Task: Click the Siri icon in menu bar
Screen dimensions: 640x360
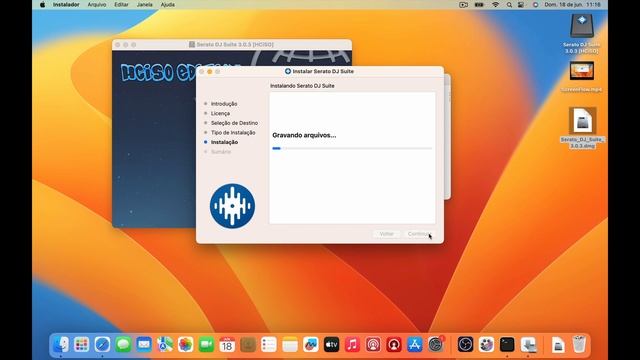Action: pos(535,5)
